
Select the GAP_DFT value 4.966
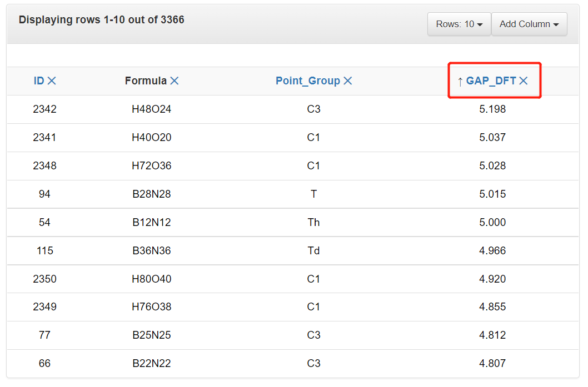point(492,251)
